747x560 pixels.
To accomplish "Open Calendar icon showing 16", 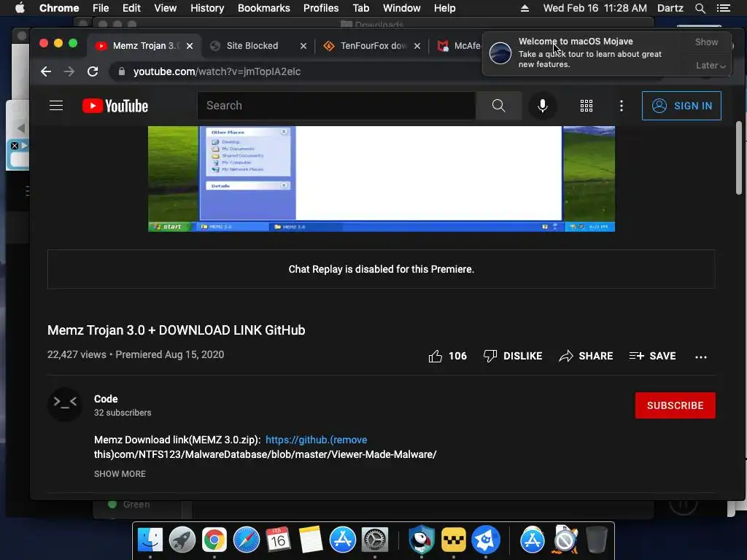I will pyautogui.click(x=278, y=540).
